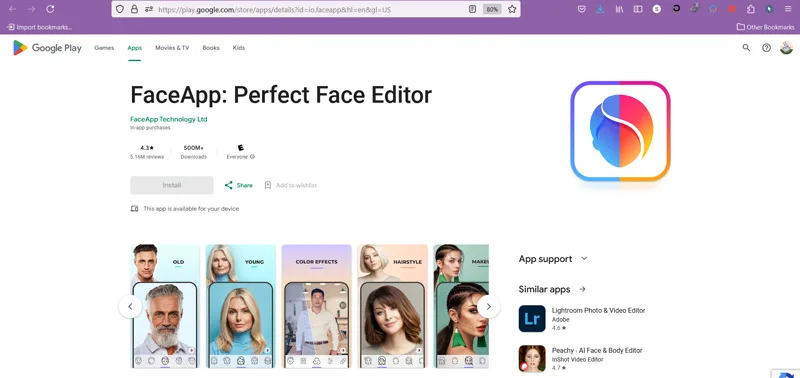
Task: Go forward with the browser forward arrow
Action: point(31,9)
